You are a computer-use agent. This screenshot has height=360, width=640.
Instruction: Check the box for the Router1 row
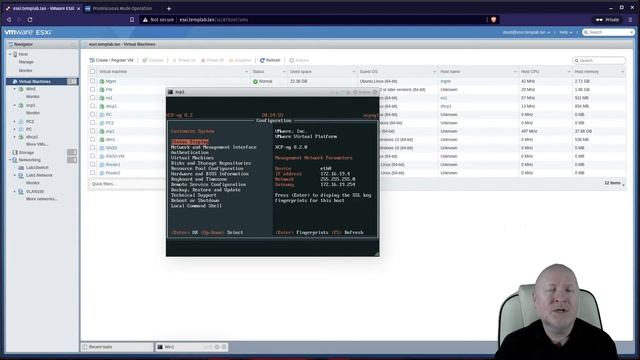coord(93,164)
